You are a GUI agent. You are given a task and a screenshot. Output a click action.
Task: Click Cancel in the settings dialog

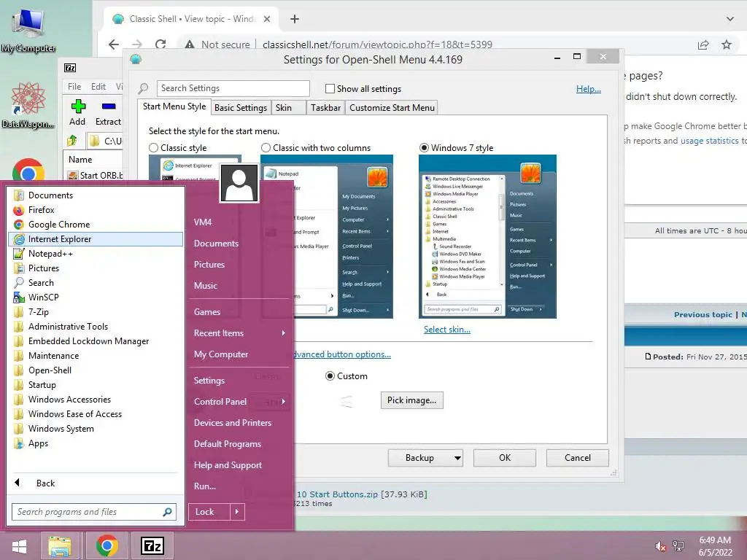click(578, 458)
